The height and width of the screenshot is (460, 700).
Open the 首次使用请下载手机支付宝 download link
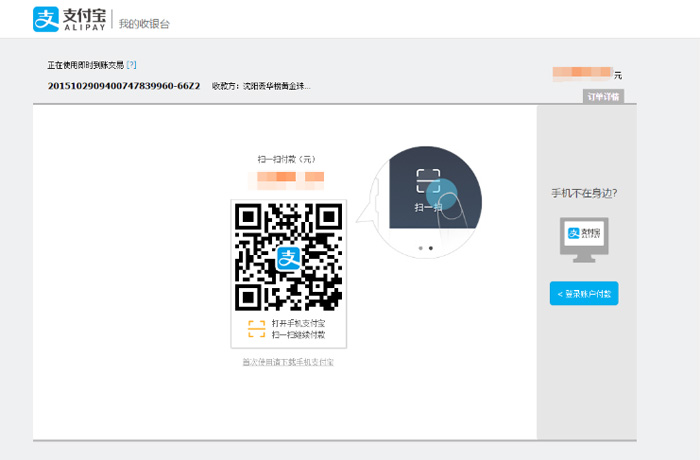(x=288, y=362)
